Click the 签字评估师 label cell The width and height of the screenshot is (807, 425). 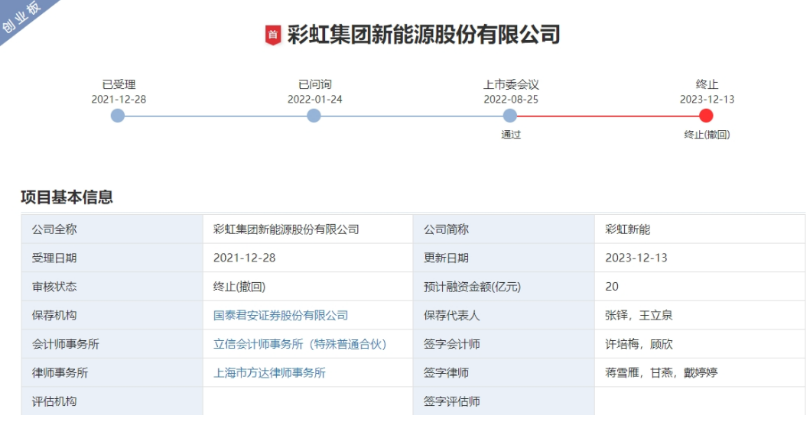point(504,401)
